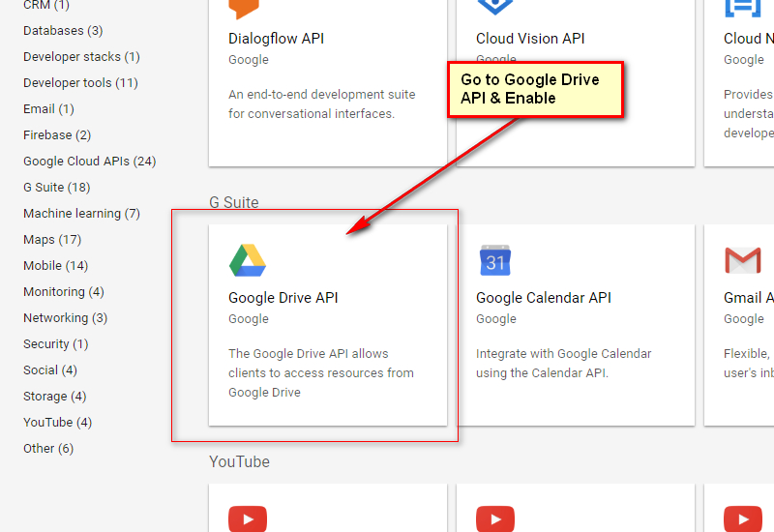Show the Developer tools (11) category

click(80, 83)
